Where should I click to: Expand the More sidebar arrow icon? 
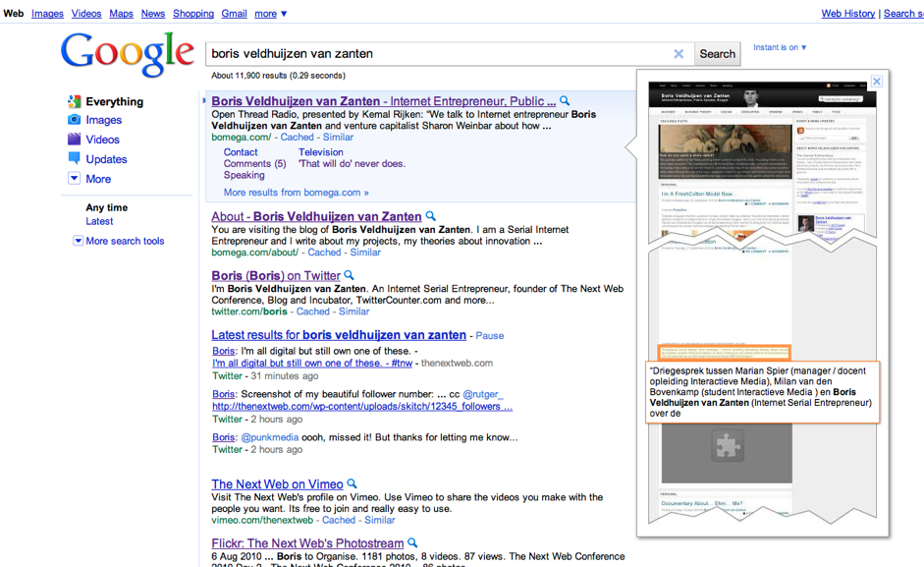click(x=75, y=178)
